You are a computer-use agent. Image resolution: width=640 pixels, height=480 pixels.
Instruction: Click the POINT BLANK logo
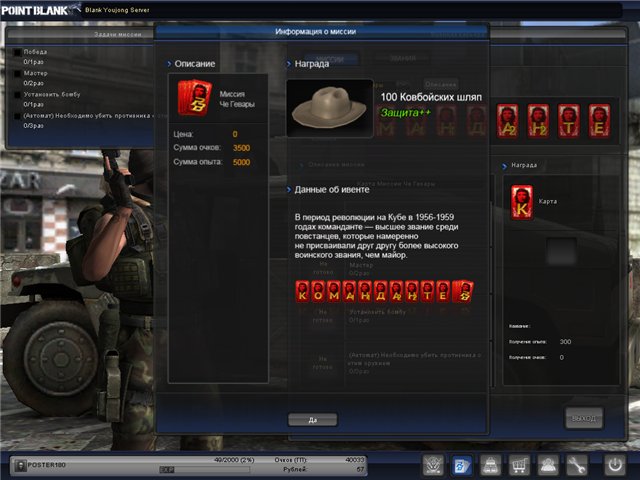36,10
